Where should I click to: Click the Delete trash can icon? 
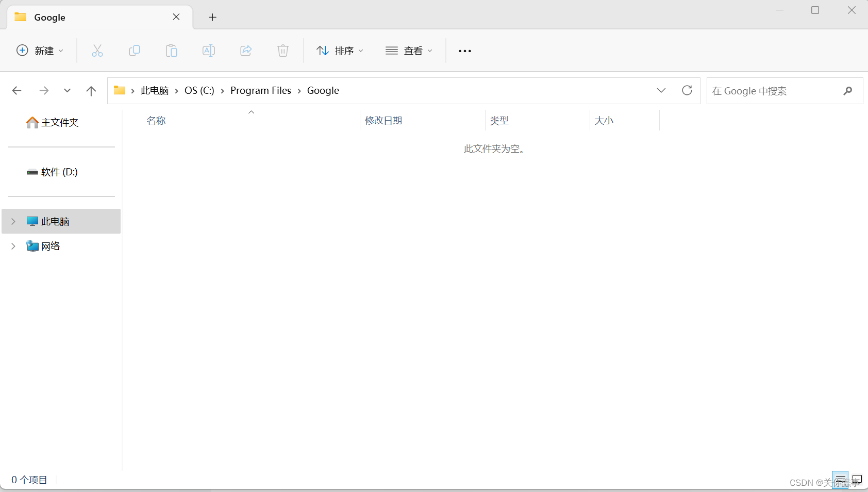pos(283,51)
